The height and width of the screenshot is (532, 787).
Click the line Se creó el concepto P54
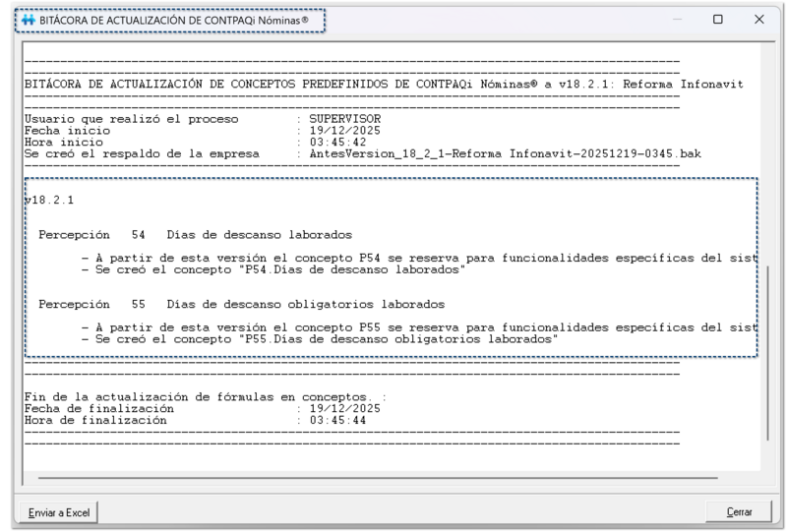[x=273, y=269]
